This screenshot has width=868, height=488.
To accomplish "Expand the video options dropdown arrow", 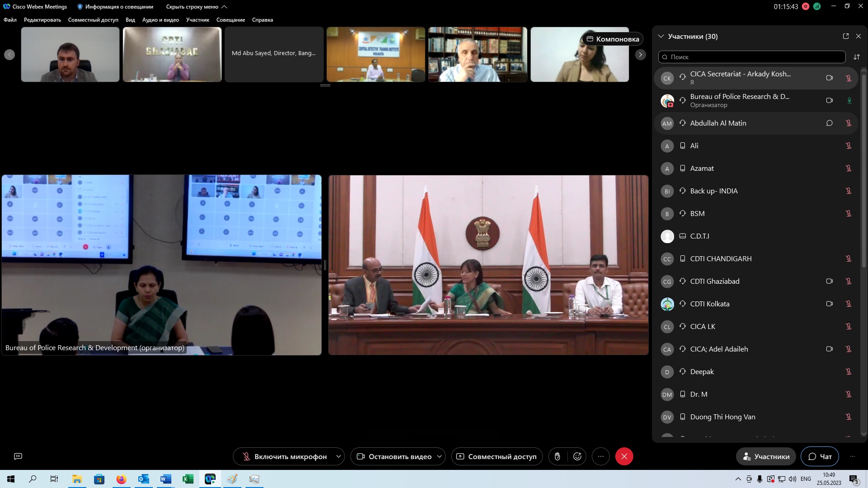I will click(x=439, y=456).
